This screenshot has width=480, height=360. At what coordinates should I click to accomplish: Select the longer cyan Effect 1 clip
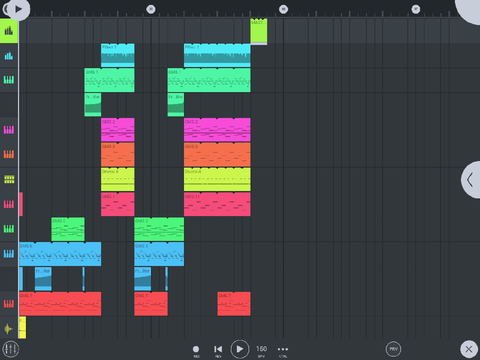(x=217, y=55)
